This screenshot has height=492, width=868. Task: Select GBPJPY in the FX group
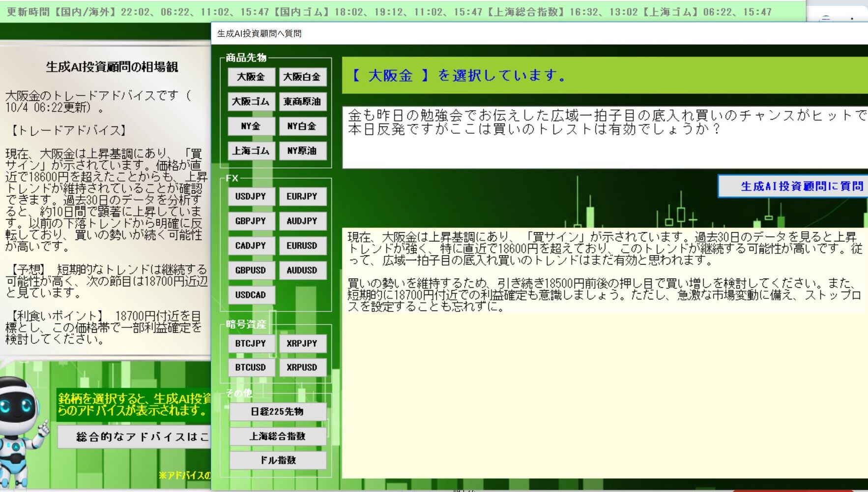tap(251, 221)
